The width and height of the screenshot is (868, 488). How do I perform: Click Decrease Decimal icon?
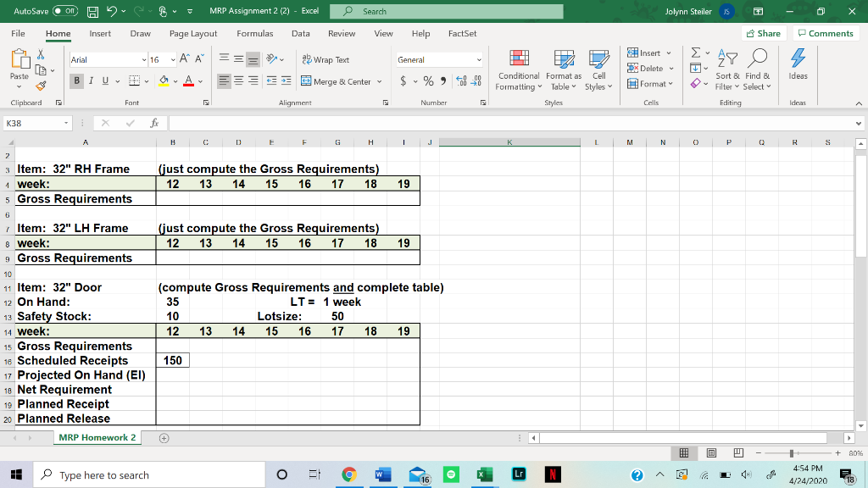[x=476, y=81]
